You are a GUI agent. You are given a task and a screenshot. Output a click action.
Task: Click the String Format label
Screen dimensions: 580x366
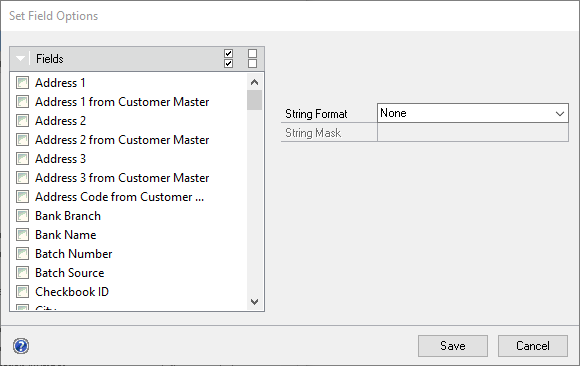pos(316,114)
